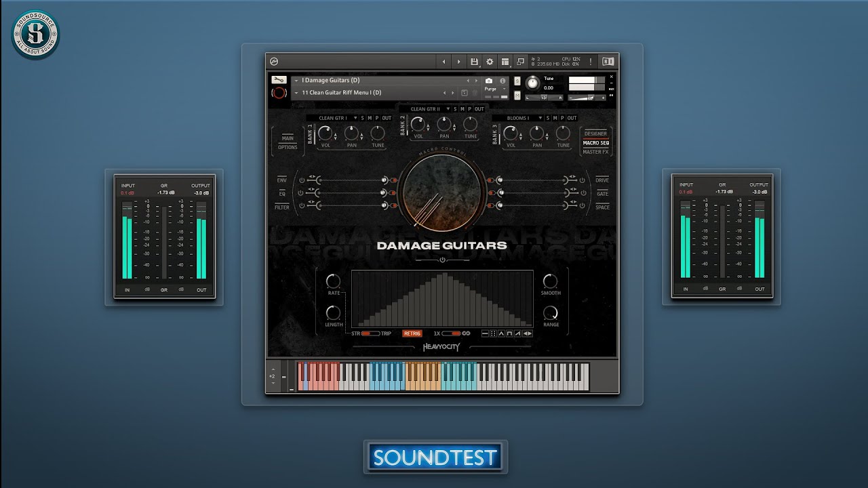868x488 pixels.
Task: Switch to MAIN page
Action: (x=288, y=138)
